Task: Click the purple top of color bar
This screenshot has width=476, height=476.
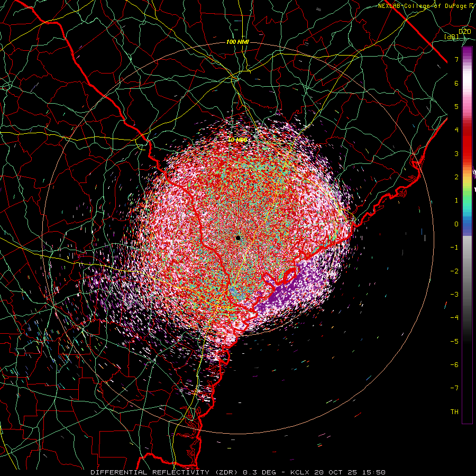Action: [467, 53]
